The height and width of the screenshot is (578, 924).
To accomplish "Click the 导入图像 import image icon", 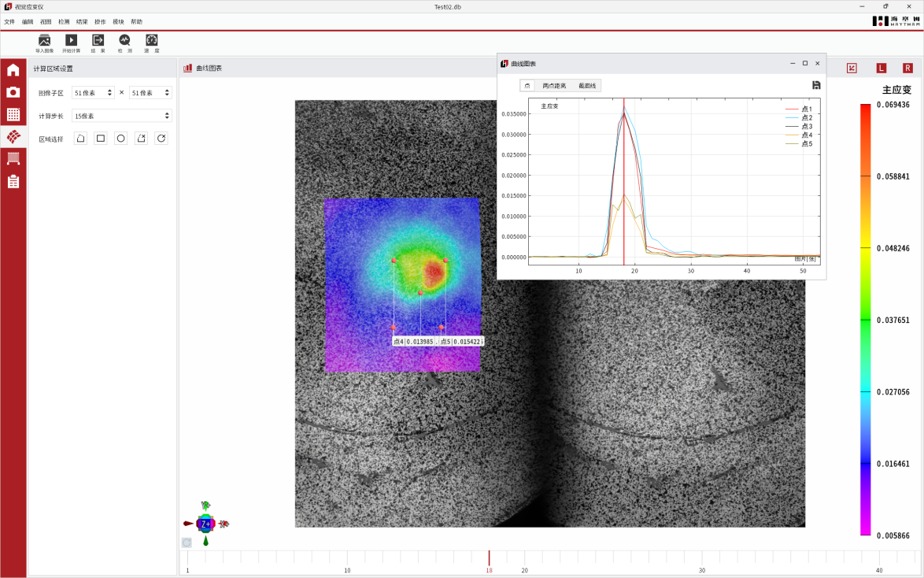I will click(x=44, y=40).
